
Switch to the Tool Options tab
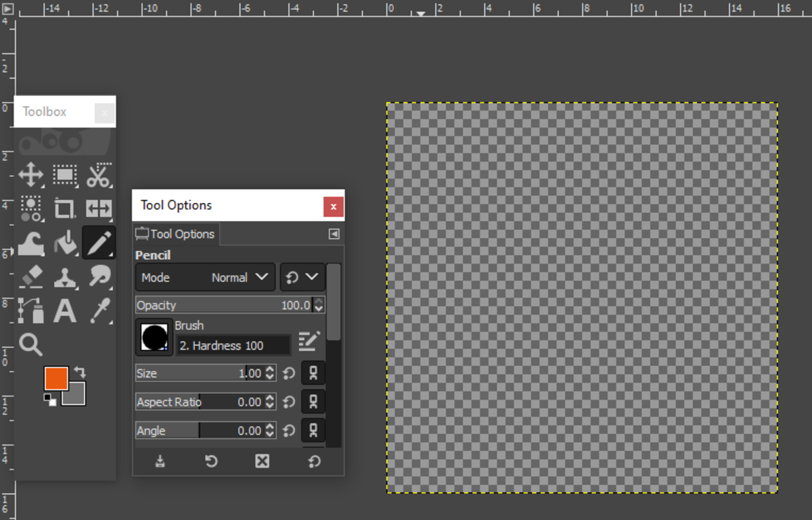point(176,234)
